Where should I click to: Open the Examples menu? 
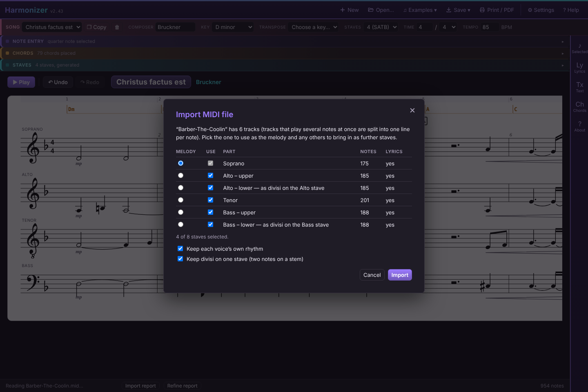(x=420, y=10)
